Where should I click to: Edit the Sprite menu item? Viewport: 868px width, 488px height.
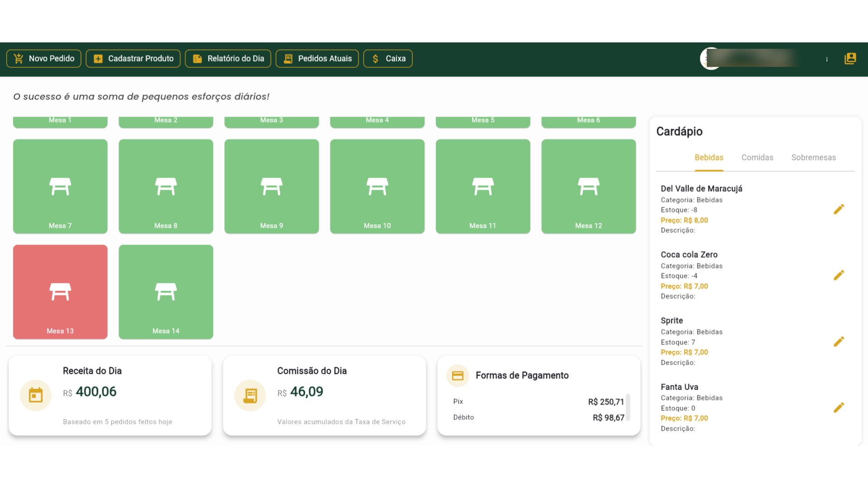click(839, 342)
